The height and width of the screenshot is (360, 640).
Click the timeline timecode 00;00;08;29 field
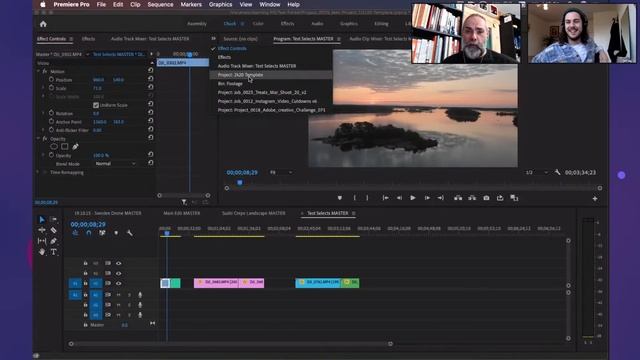click(x=88, y=224)
